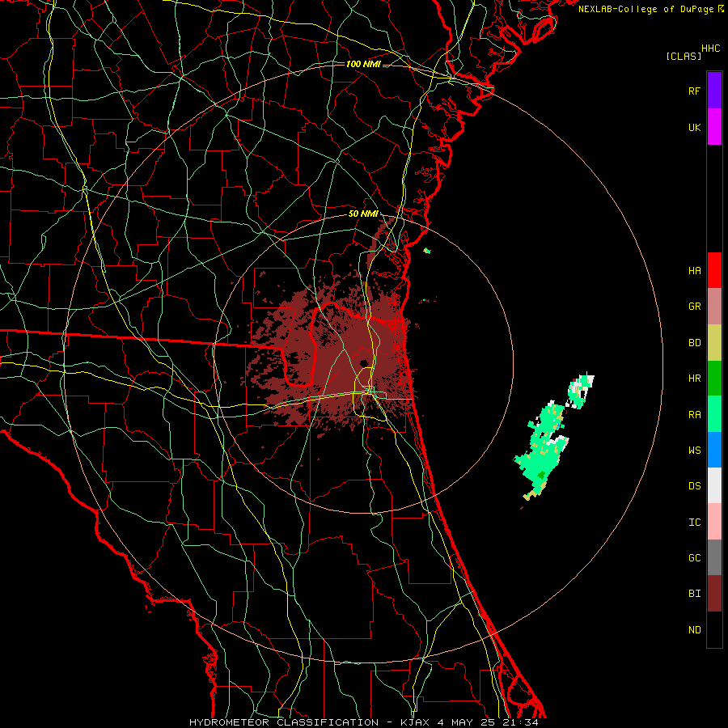728x728 pixels.
Task: Click the 'HHC' product label
Action: pyautogui.click(x=710, y=49)
